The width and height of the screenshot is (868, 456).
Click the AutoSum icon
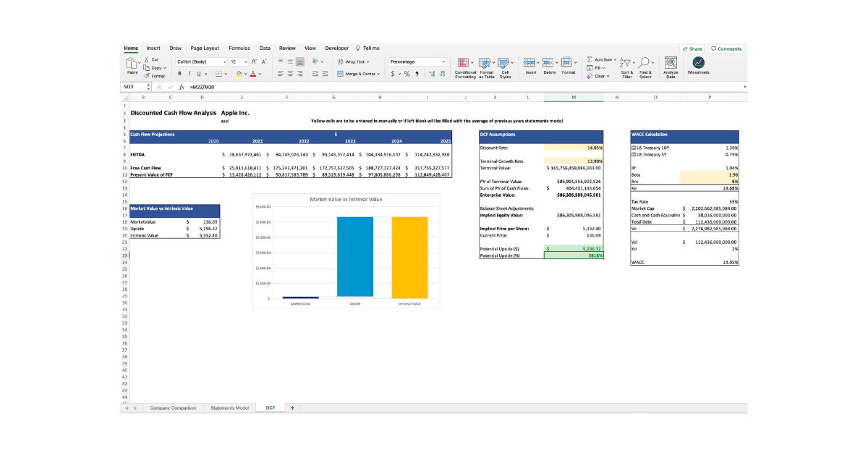[x=589, y=59]
